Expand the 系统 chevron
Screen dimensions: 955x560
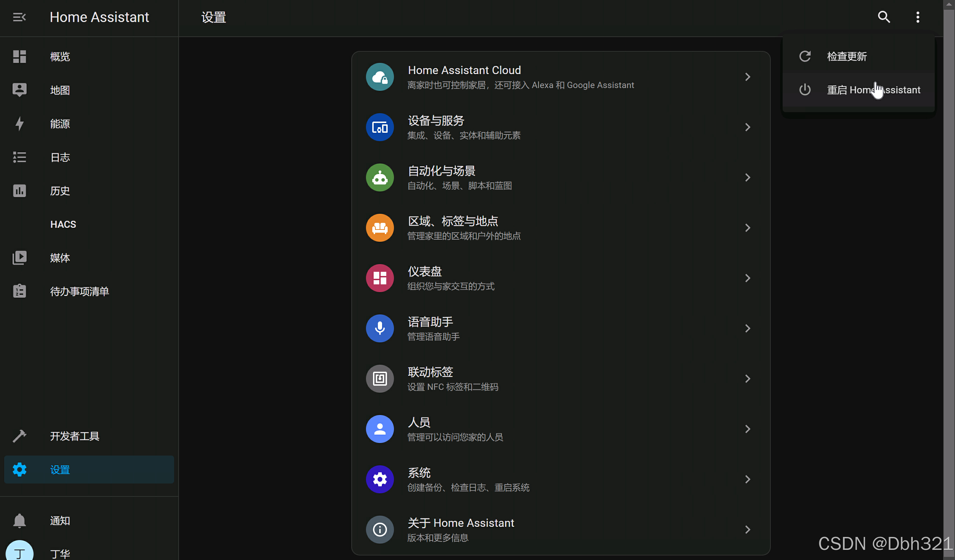tap(748, 479)
